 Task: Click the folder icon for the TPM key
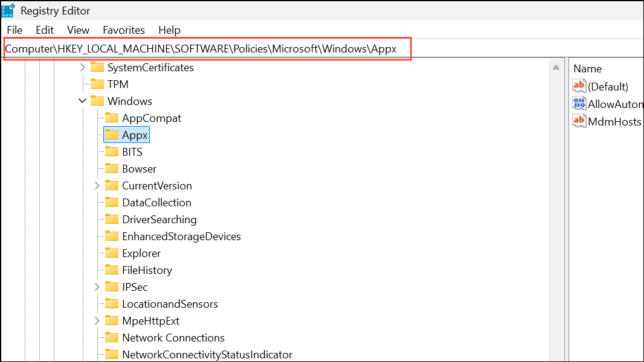[97, 84]
